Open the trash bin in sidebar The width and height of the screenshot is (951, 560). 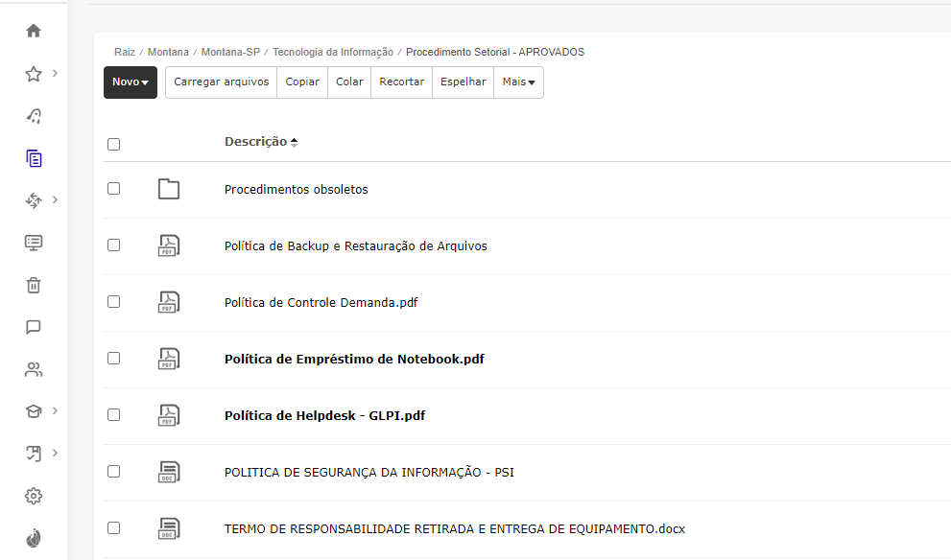point(34,285)
